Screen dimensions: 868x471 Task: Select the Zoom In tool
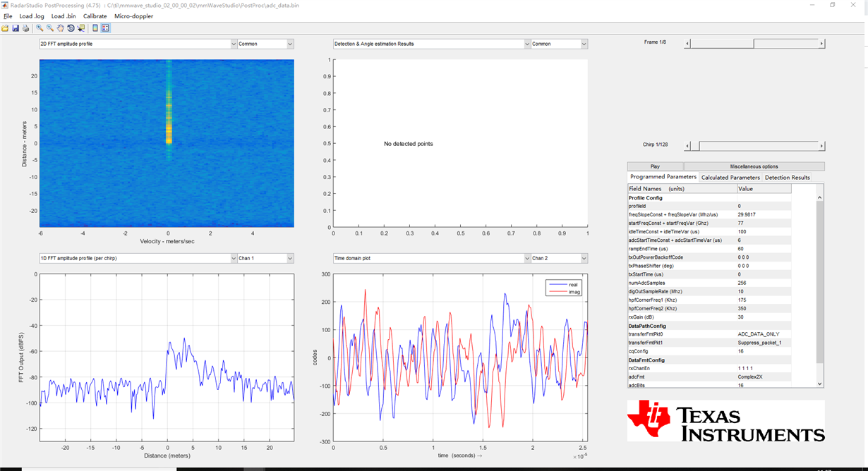coord(40,28)
